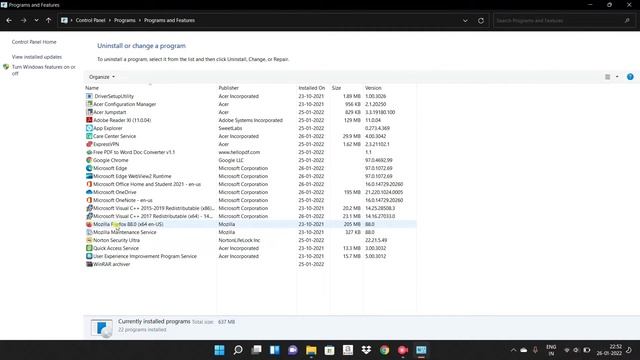This screenshot has width=640, height=360.
Task: Select the Microsoft Edge WebView2 Runtime row
Action: click(250, 176)
